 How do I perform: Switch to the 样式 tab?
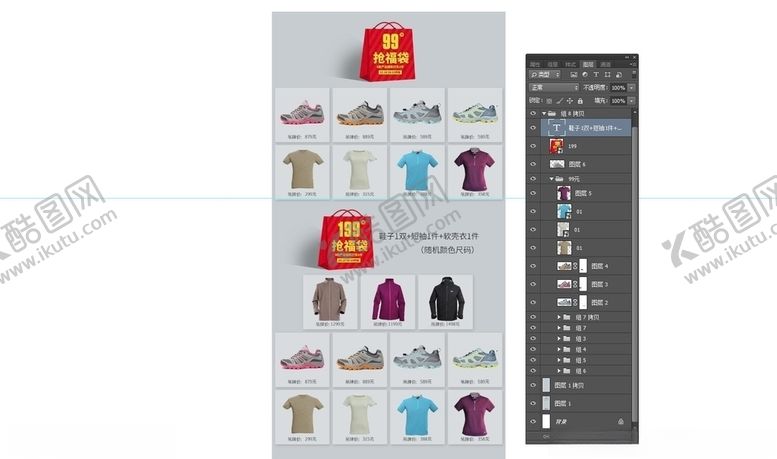tap(570, 63)
